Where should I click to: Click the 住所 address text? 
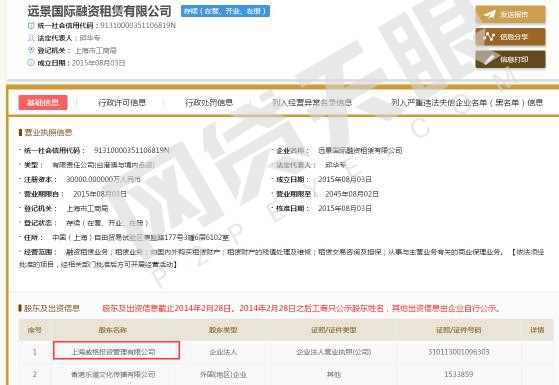tap(140, 237)
